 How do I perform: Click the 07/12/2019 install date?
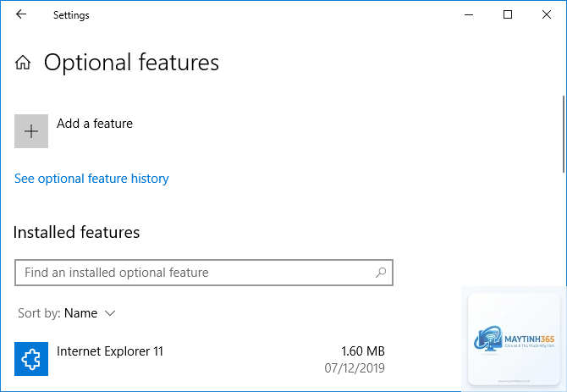click(x=355, y=368)
